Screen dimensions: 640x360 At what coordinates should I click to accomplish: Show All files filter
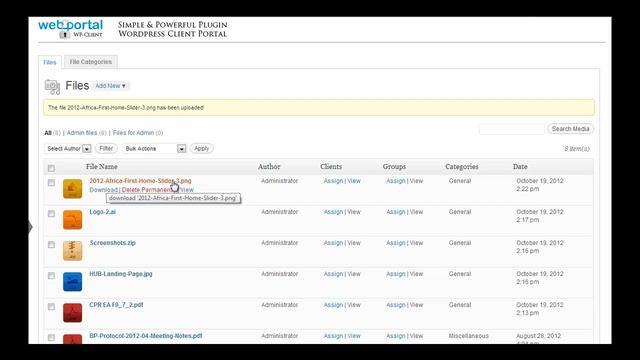[x=48, y=133]
